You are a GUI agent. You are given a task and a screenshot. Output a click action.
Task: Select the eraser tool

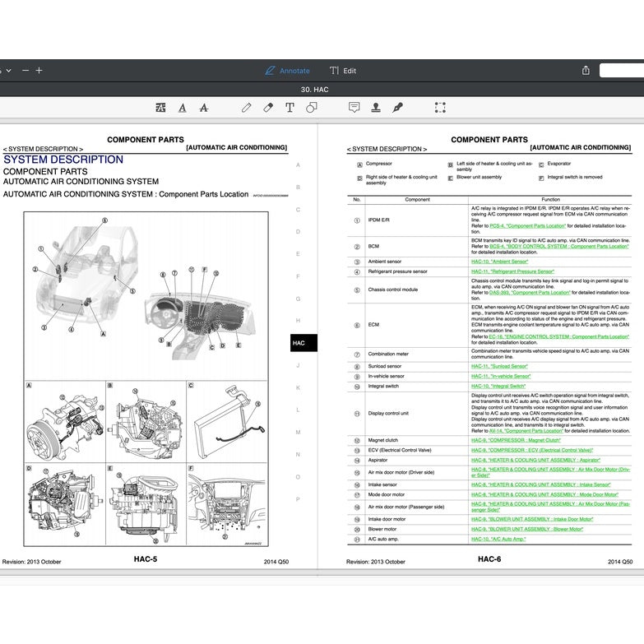267,108
